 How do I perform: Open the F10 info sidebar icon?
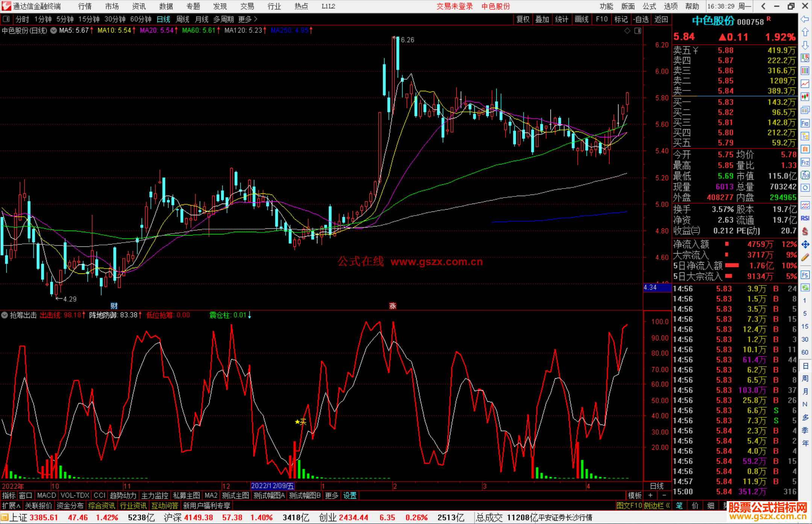pyautogui.click(x=805, y=123)
